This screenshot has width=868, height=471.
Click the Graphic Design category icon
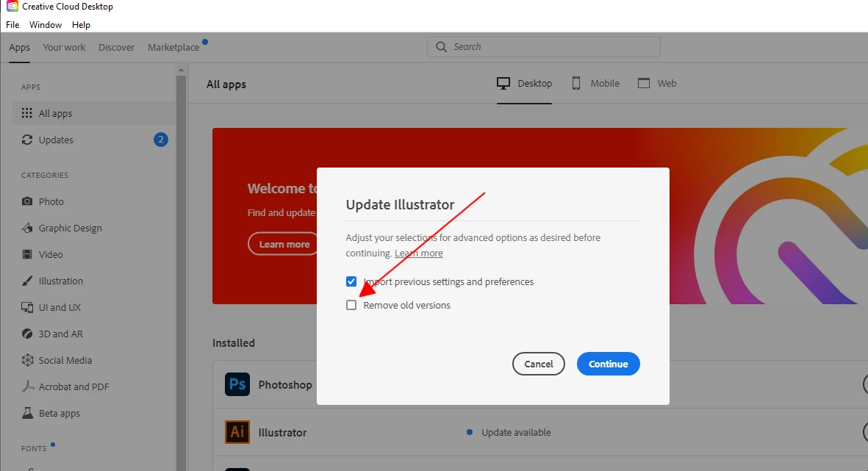click(26, 228)
